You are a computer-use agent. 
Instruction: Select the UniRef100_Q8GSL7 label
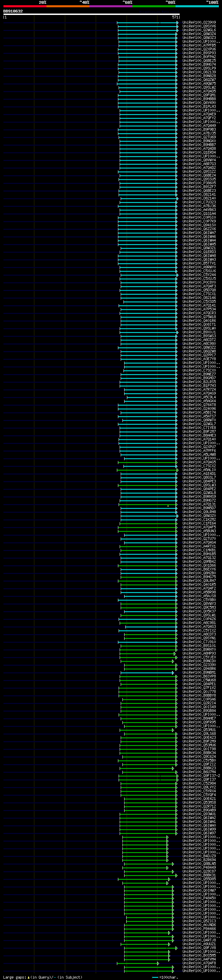[199, 477]
